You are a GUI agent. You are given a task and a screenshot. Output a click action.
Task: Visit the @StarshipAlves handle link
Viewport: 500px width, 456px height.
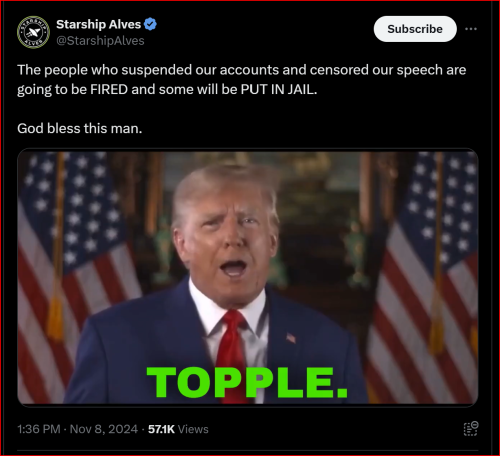tap(100, 41)
